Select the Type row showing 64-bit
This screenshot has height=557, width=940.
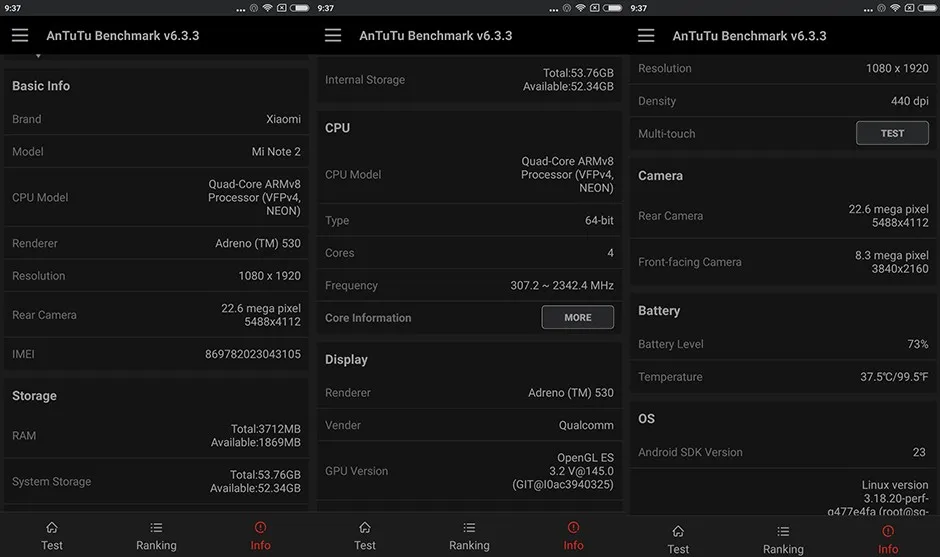(469, 221)
